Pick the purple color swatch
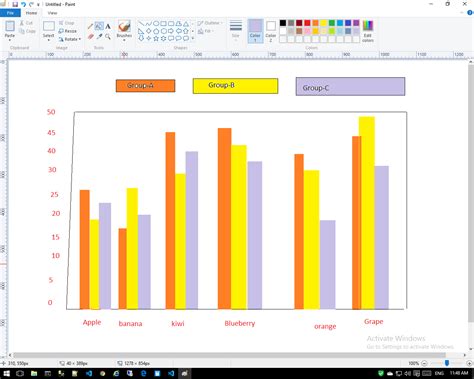 coord(356,23)
